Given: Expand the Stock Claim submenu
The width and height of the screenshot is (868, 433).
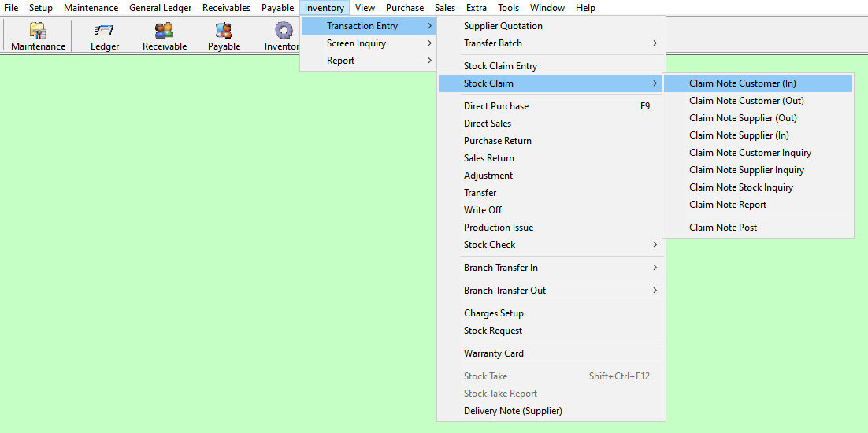Looking at the screenshot, I should [x=551, y=83].
